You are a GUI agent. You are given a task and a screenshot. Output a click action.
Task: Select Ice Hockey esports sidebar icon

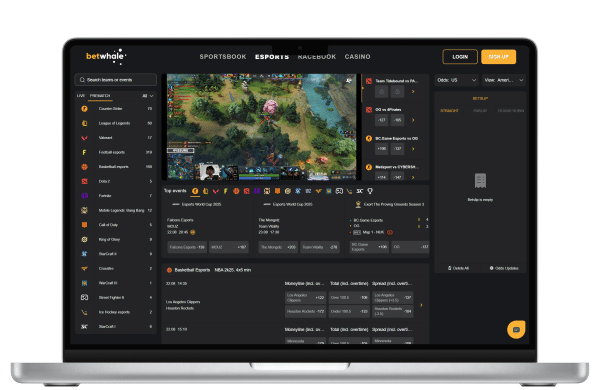(85, 312)
